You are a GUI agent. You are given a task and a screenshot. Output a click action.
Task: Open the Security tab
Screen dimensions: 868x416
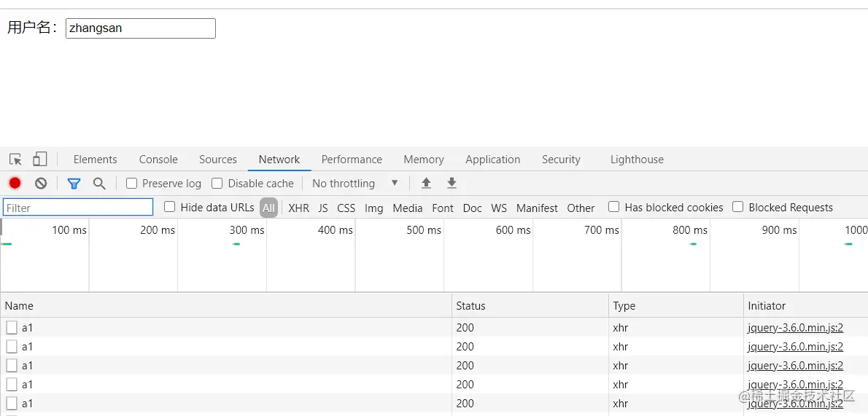pos(561,160)
